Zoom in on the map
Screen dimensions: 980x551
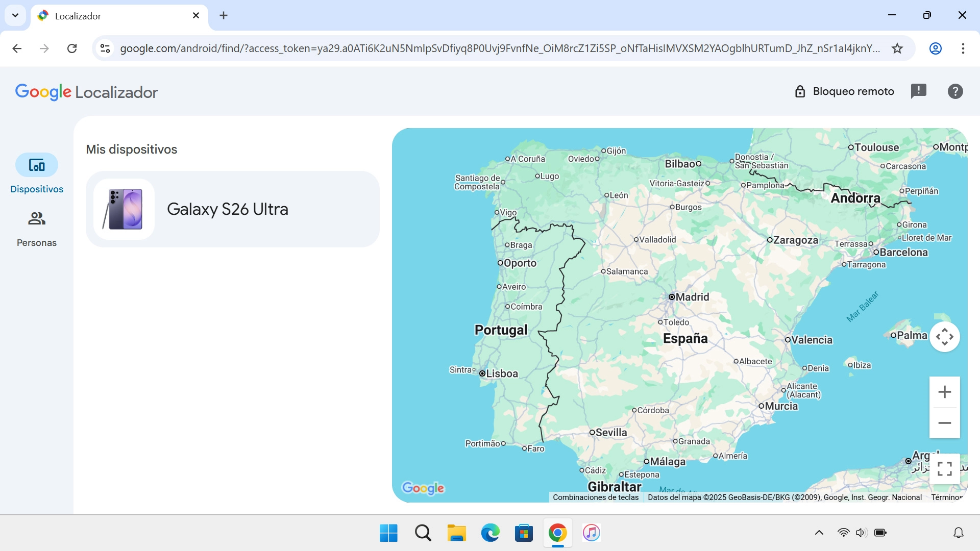pos(945,392)
